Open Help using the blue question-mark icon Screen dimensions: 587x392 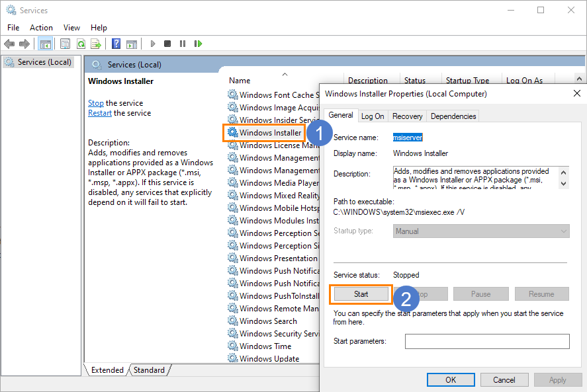coord(116,44)
